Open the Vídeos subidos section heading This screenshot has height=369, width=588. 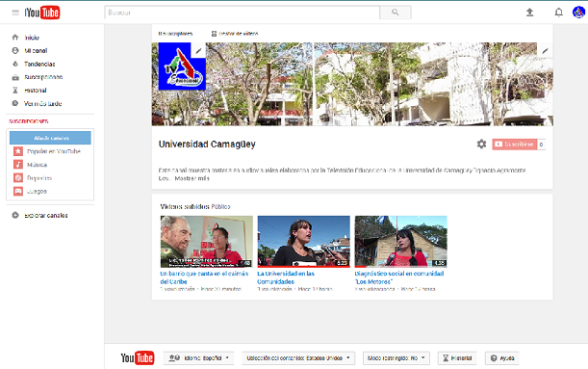(185, 207)
